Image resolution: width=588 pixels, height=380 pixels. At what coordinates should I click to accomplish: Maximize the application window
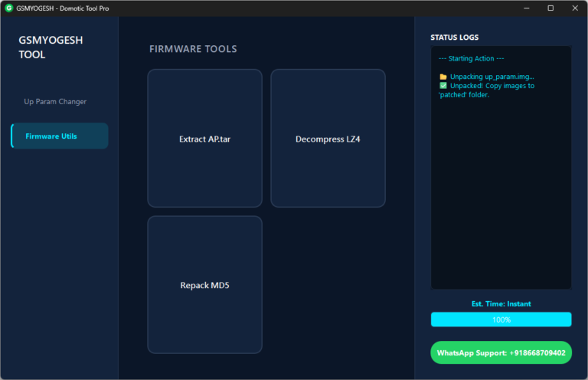click(550, 8)
